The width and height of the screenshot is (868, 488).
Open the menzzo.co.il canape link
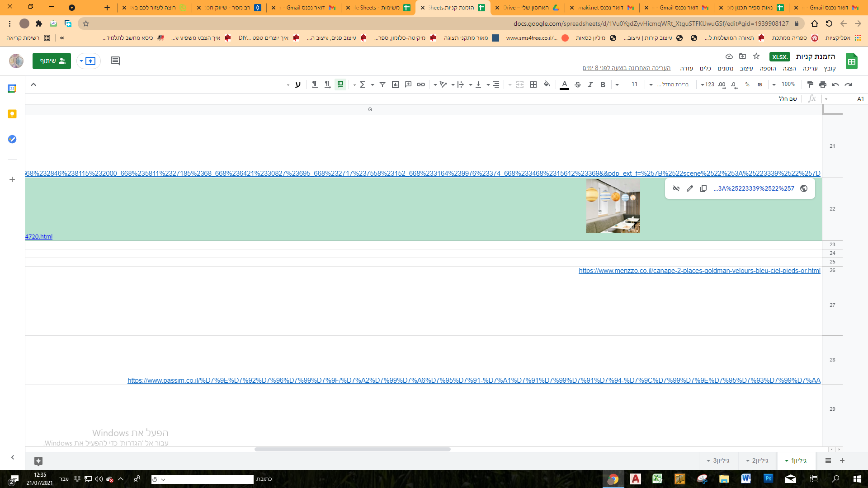click(x=699, y=271)
